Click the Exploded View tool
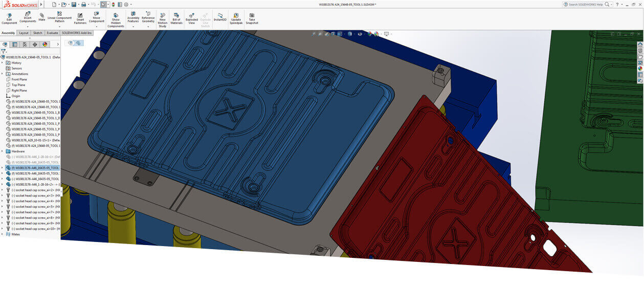The height and width of the screenshot is (287, 644). click(191, 18)
